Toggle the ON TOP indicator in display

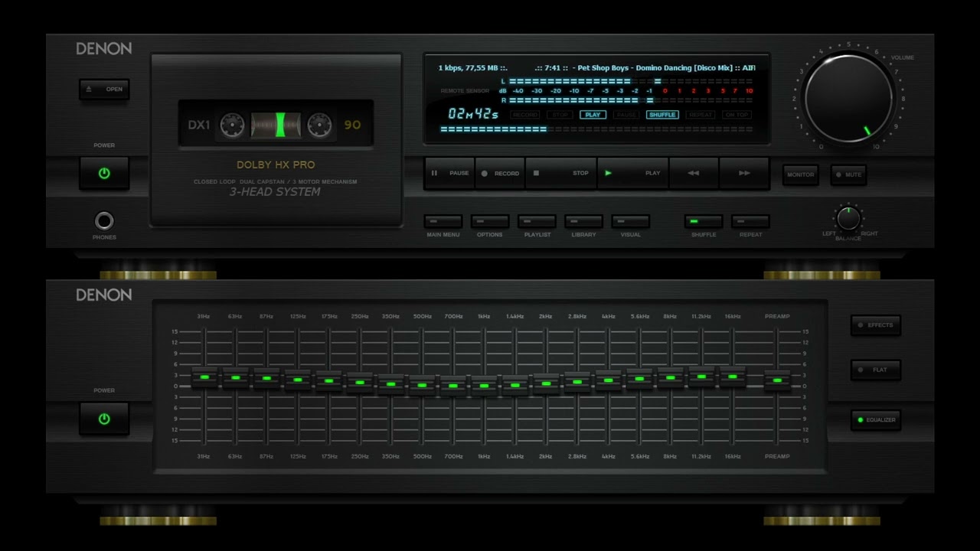[x=737, y=115]
